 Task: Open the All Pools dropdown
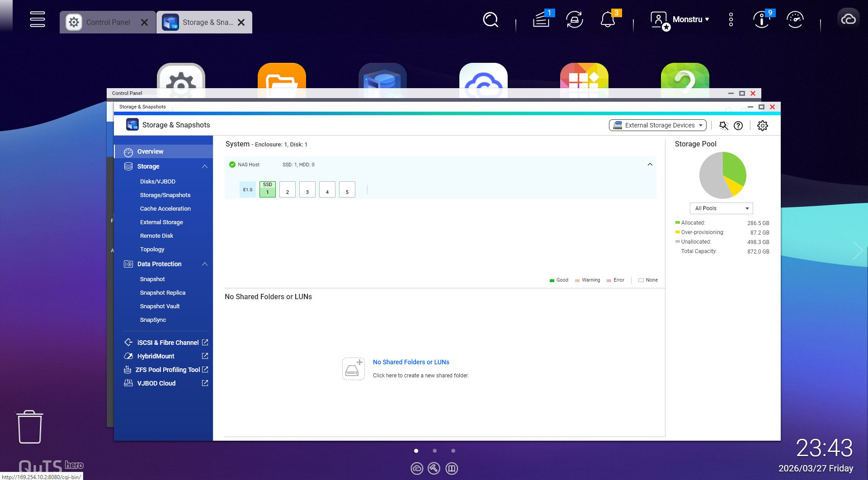click(721, 208)
